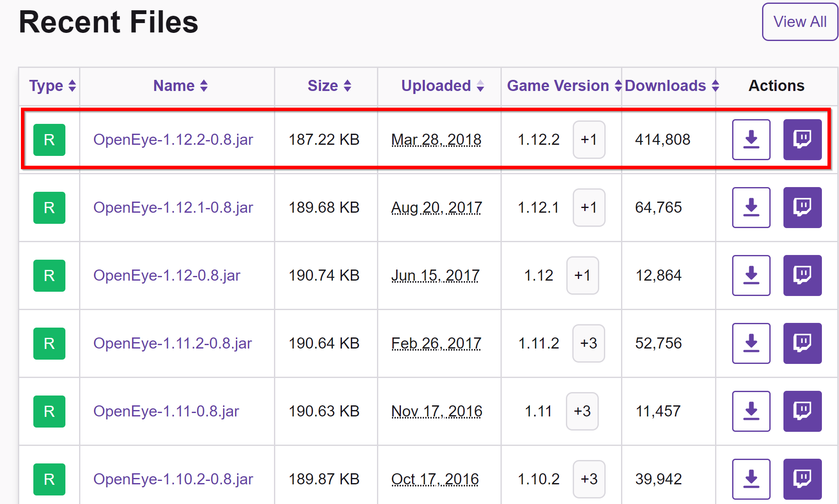Click the 11,457 downloads value

pyautogui.click(x=658, y=411)
